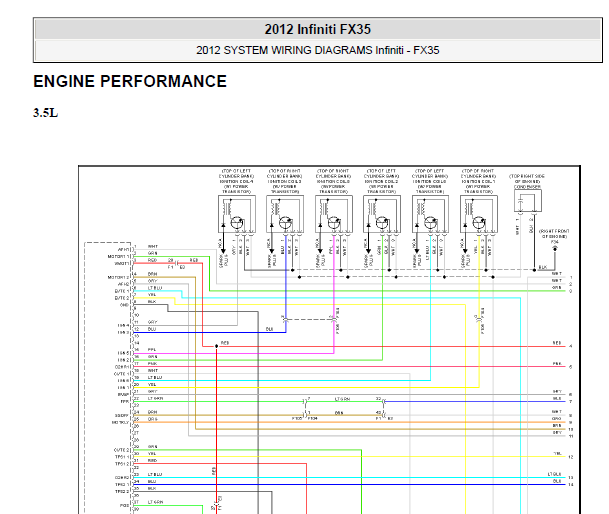Viewport: 609px width, 514px height.
Task: Click the EVTC 2 terminal label
Action: [x=122, y=298]
